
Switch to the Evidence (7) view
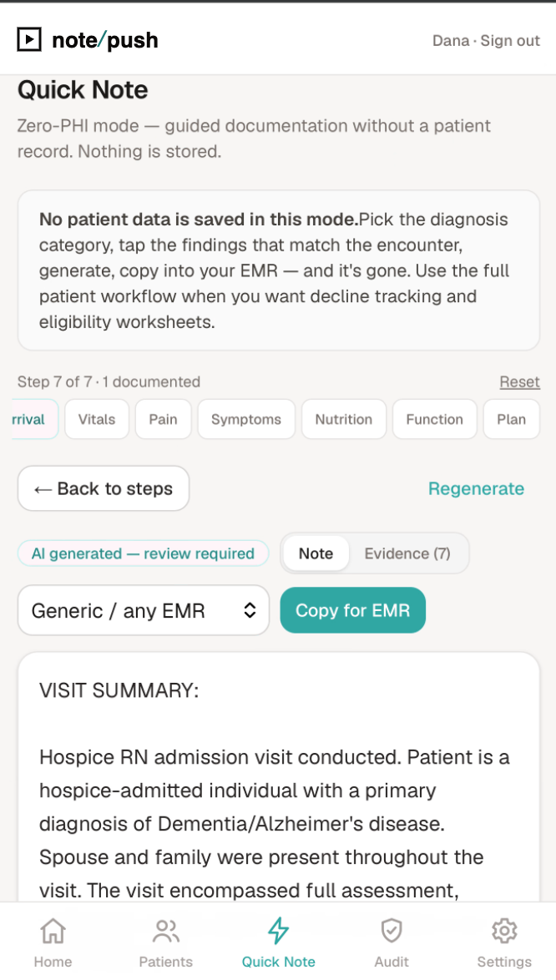click(x=407, y=553)
